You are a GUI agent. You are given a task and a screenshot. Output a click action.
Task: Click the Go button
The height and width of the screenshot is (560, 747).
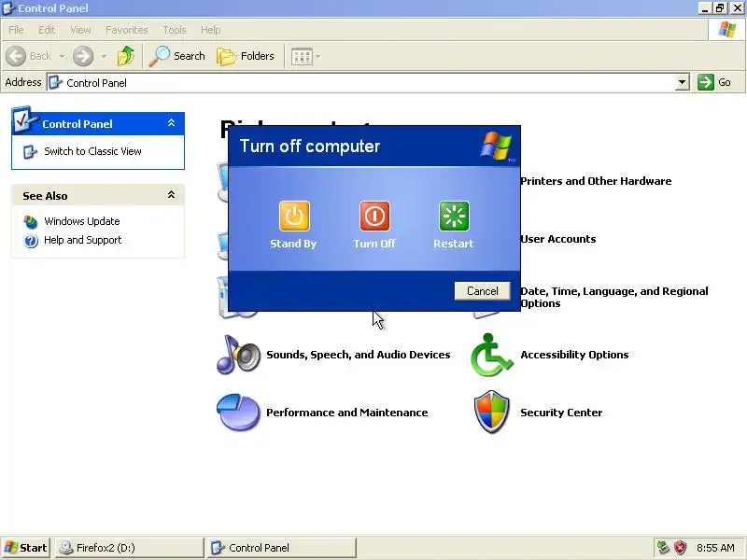714,82
